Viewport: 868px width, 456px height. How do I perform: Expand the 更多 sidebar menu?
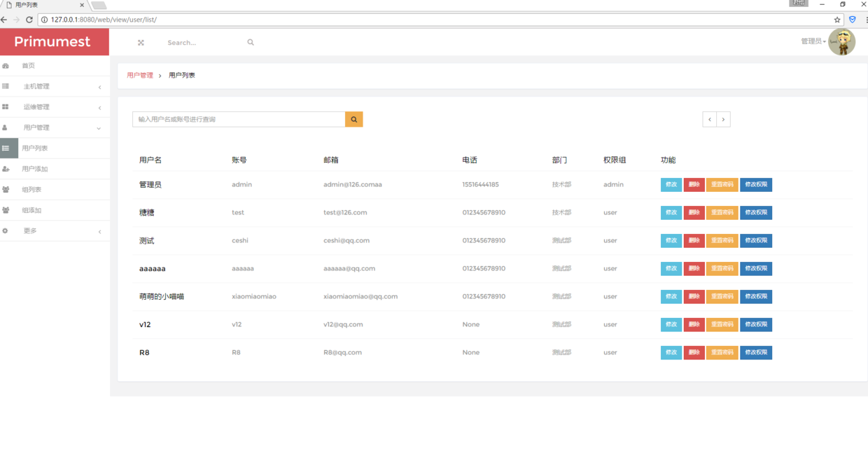pos(55,231)
